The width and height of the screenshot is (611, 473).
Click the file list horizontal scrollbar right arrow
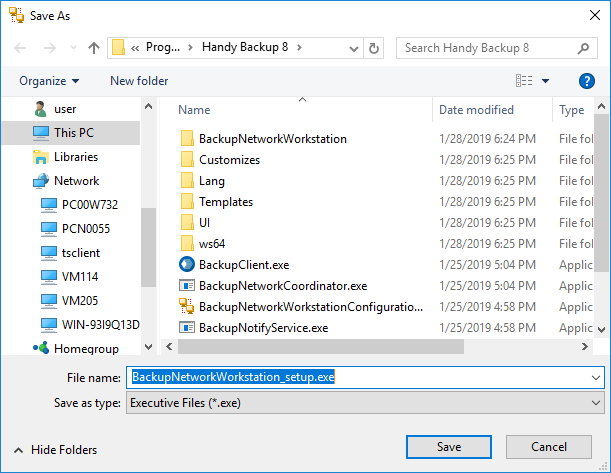(585, 347)
